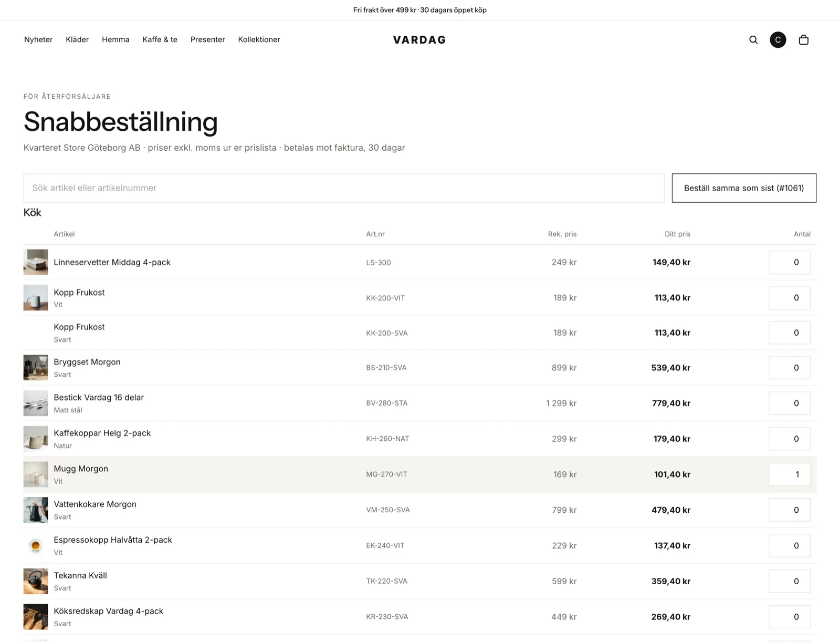This screenshot has width=840, height=642.
Task: Focus quantity field for Bryggset Morgon
Action: [790, 368]
